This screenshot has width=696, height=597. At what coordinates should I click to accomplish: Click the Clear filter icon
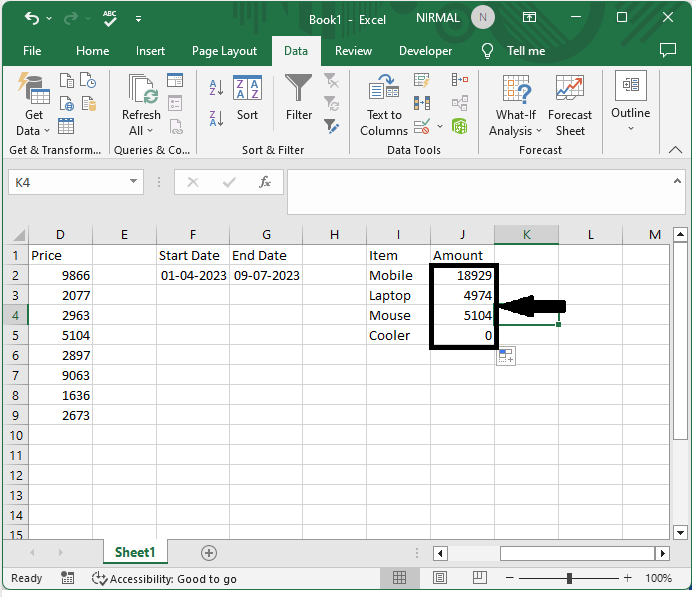pyautogui.click(x=331, y=81)
